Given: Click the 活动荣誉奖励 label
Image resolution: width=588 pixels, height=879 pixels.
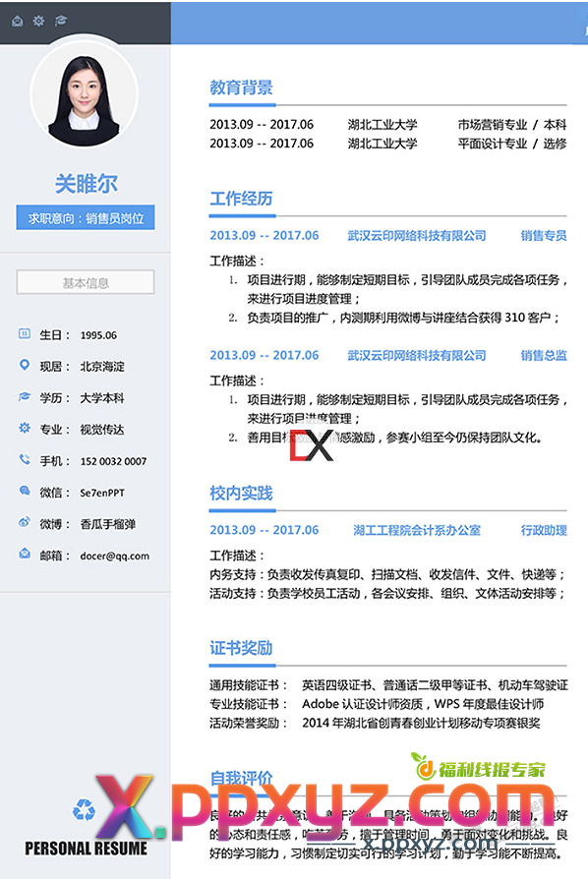Looking at the screenshot, I should 249,723.
